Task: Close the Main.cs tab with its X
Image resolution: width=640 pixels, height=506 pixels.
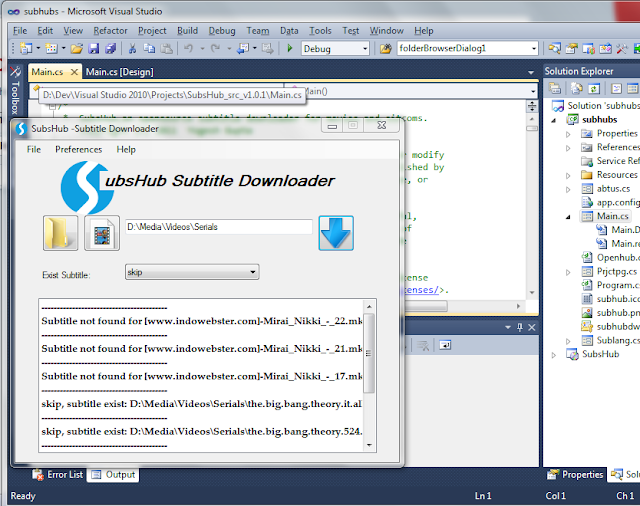Action: (74, 72)
